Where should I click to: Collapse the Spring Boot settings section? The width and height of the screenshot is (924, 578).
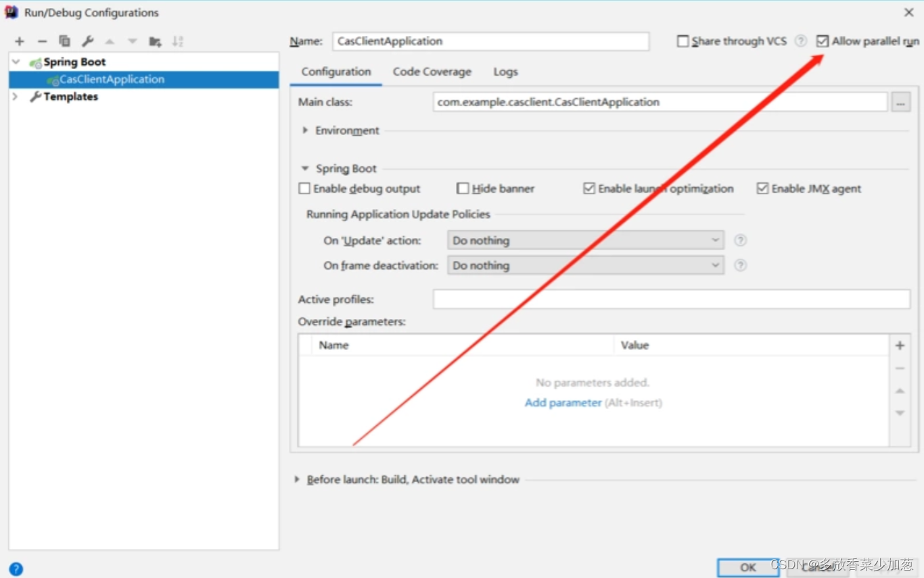point(306,168)
